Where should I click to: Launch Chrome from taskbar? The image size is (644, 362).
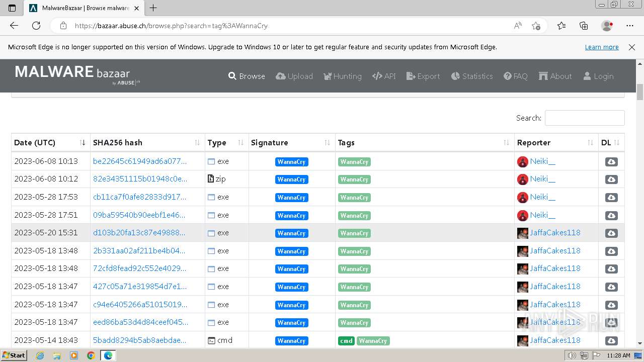click(x=91, y=355)
